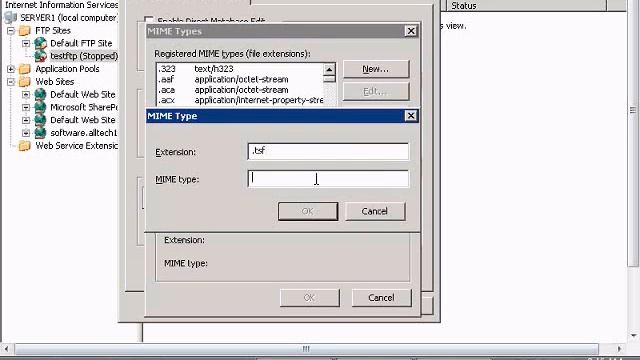Image resolution: width=640 pixels, height=360 pixels.
Task: Click Cancel in the MIME Types dialog
Action: pos(381,298)
